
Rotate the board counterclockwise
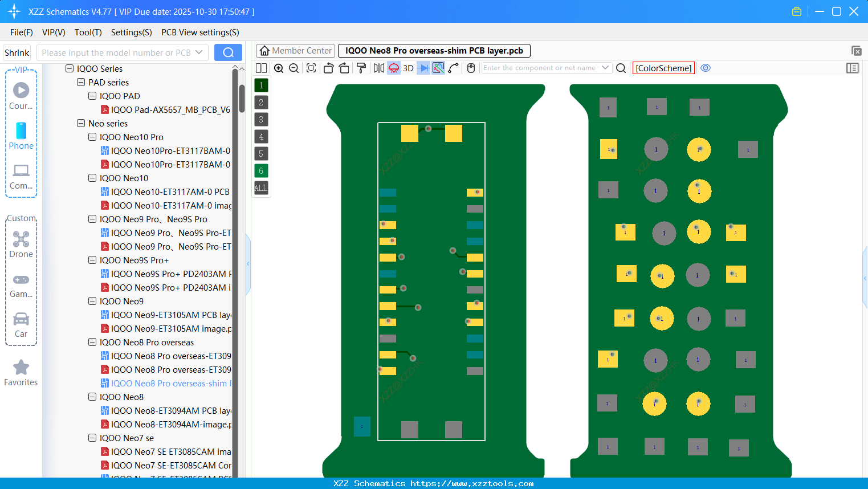point(328,68)
